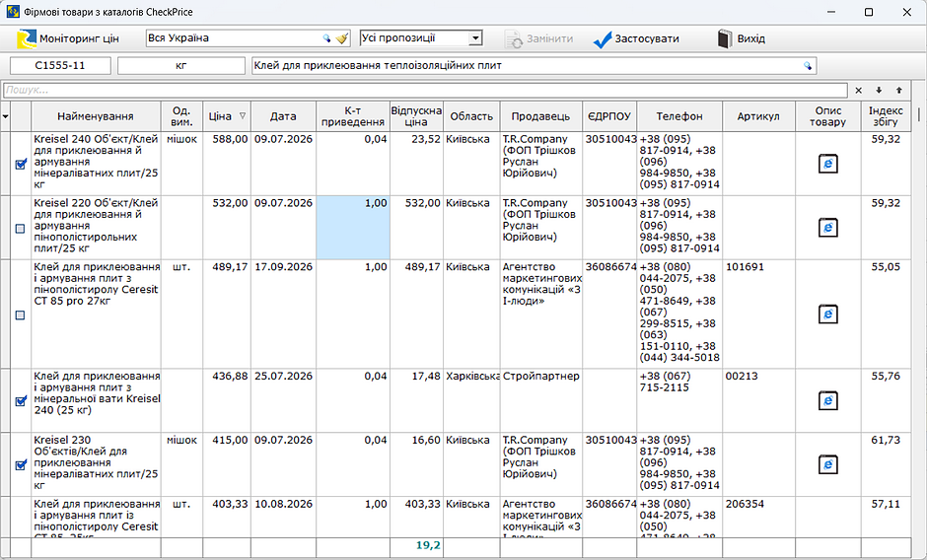927x560 pixels.
Task: Click the CheckPrice window title icon
Action: coord(12,12)
